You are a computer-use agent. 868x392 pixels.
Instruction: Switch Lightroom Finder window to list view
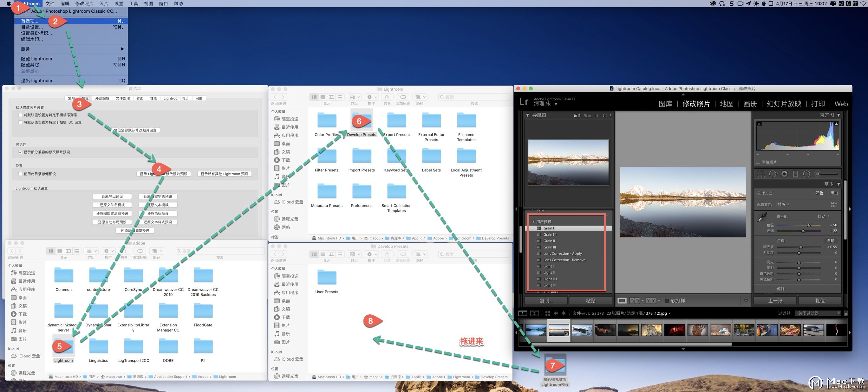[x=323, y=97]
